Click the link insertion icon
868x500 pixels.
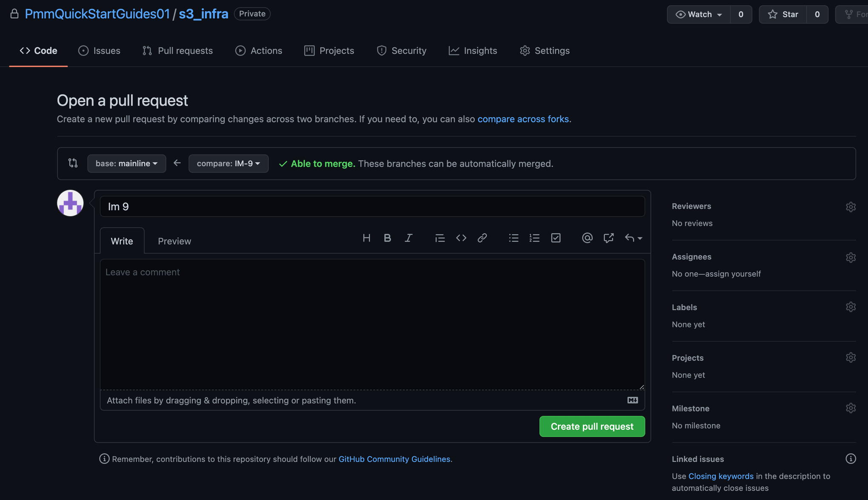pyautogui.click(x=482, y=238)
